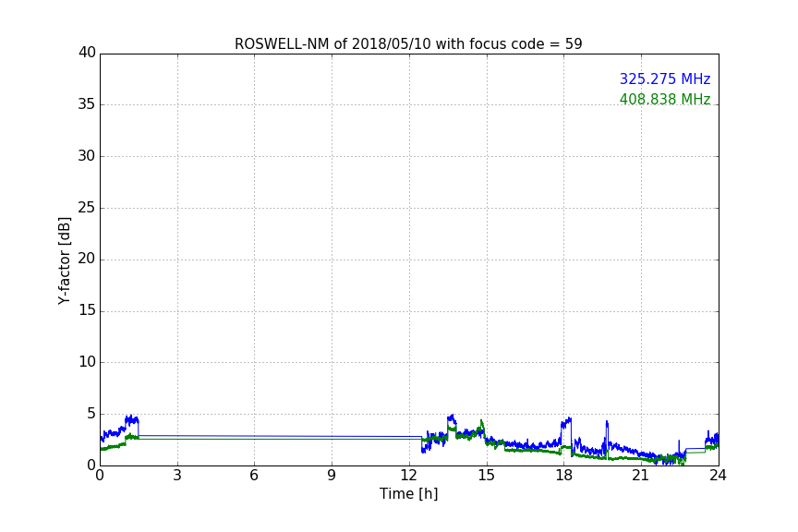The height and width of the screenshot is (532, 798).
Task: Click the y-axis tick label 10
Action: (x=87, y=362)
